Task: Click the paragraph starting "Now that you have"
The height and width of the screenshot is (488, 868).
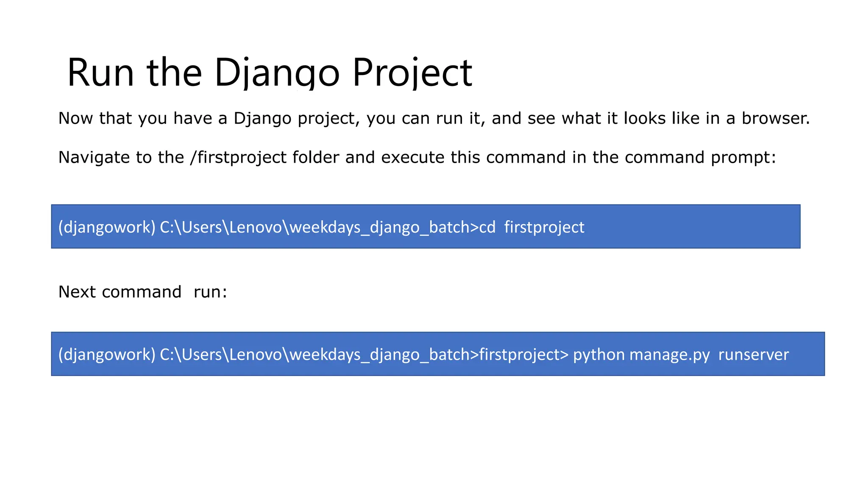Action: click(x=434, y=118)
